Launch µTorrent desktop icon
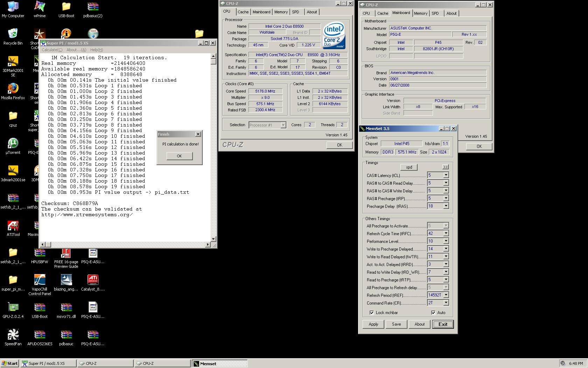588x368 pixels. [x=13, y=146]
